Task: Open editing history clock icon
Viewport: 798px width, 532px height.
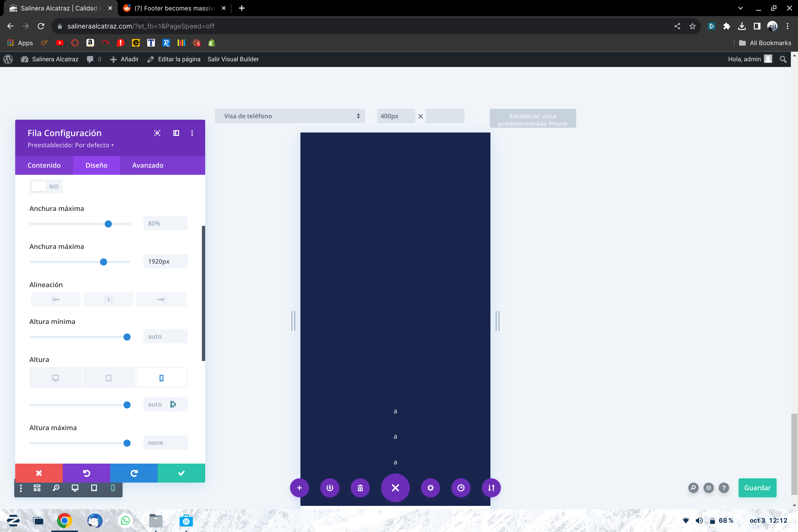Action: pos(461,488)
